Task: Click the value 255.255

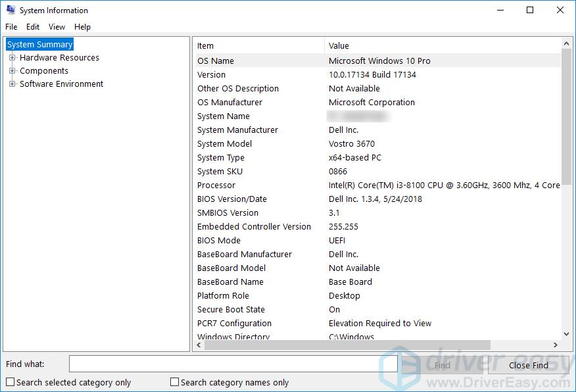Action: coord(343,227)
